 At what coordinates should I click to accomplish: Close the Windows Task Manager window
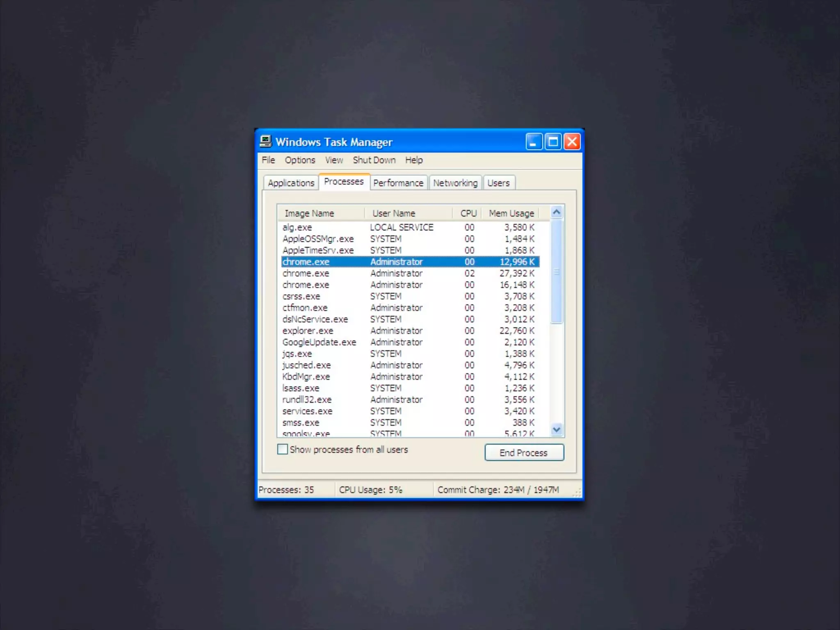pos(572,142)
